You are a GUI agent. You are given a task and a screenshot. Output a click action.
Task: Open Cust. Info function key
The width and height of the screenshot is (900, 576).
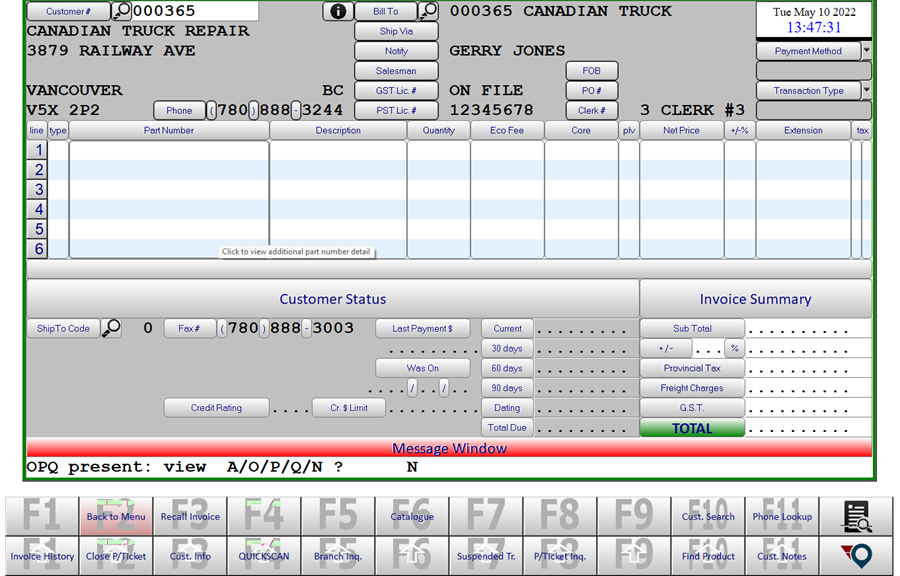[190, 556]
